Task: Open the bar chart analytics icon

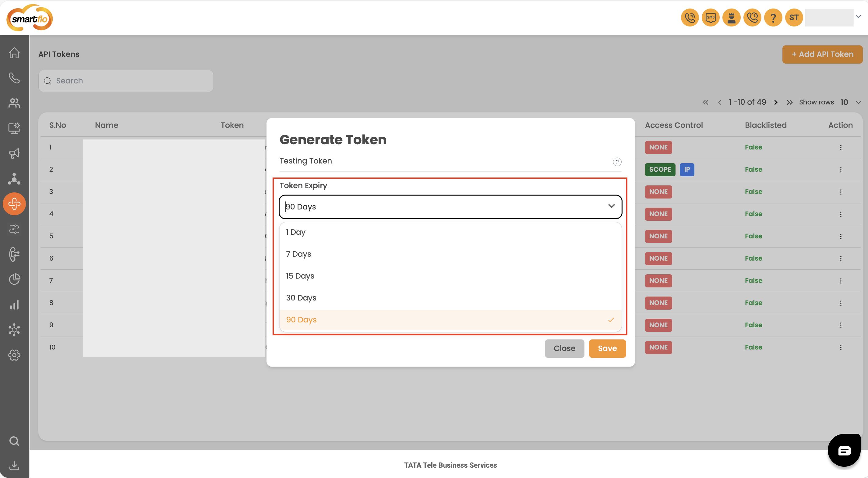Action: tap(14, 304)
